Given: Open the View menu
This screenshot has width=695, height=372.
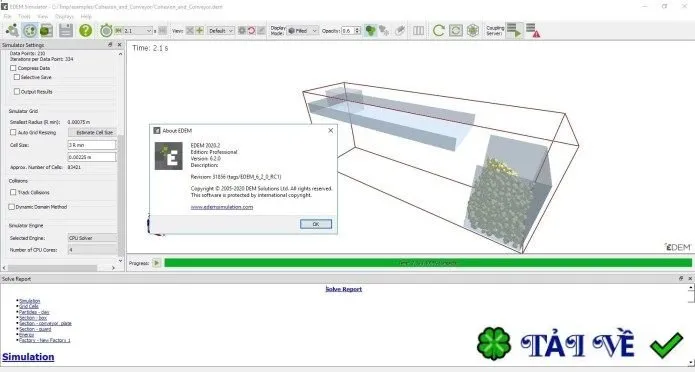Looking at the screenshot, I should 43,16.
